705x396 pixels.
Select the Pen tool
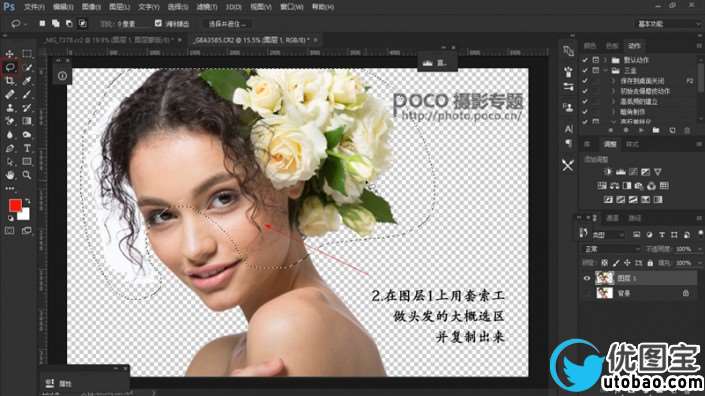[x=9, y=148]
